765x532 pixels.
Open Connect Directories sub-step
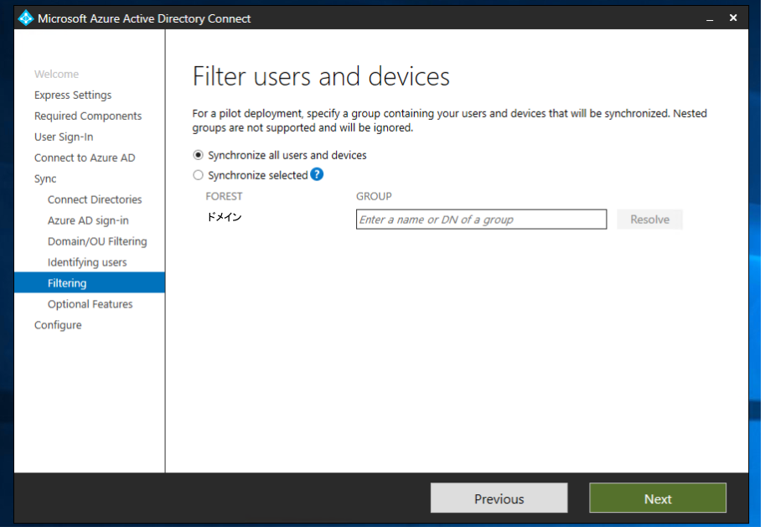[x=96, y=200]
